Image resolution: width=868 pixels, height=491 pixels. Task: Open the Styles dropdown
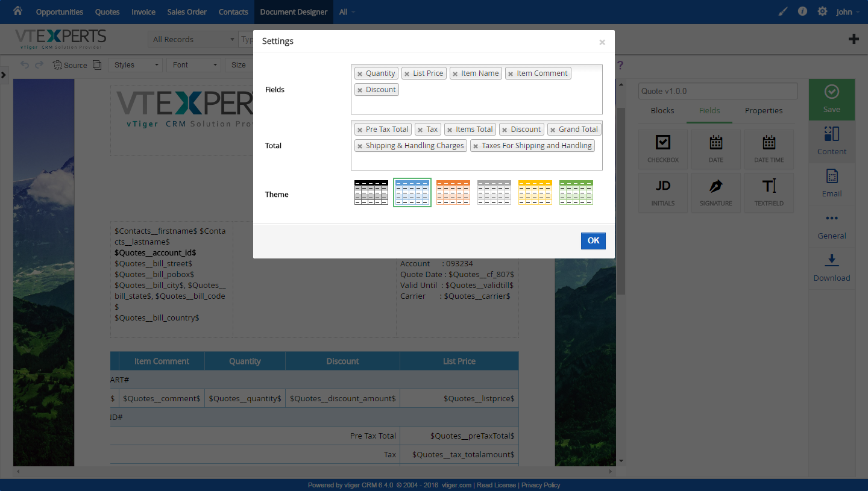[136, 65]
